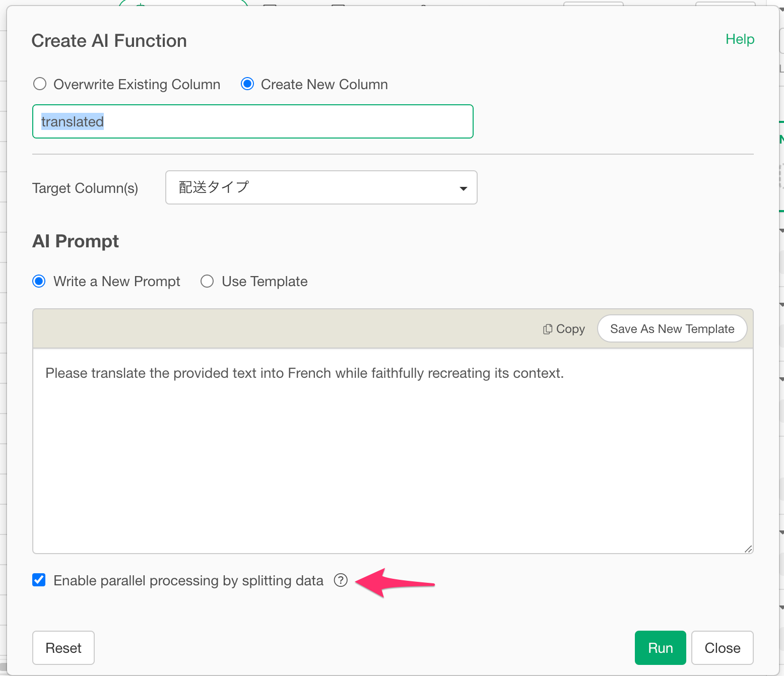Screen dimensions: 784x676
Task: Run the AI function
Action: click(x=660, y=648)
